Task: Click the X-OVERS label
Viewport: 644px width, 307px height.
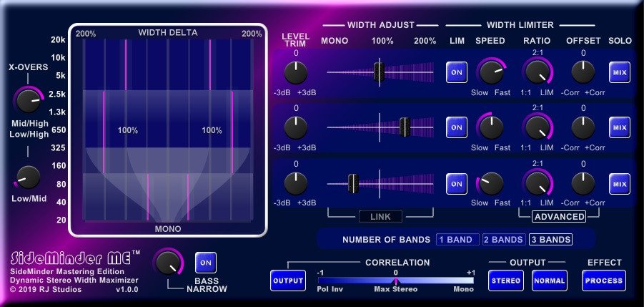Action: click(x=29, y=68)
